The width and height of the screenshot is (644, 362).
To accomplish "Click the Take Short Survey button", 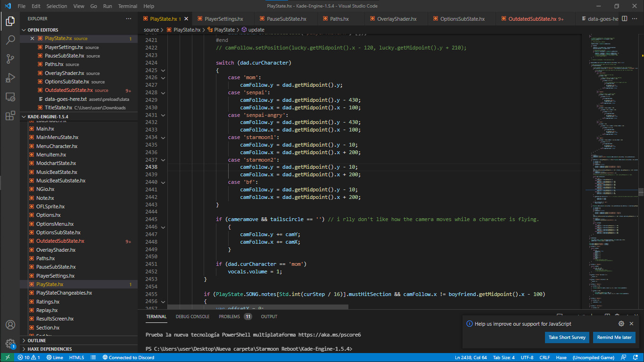I will click(x=567, y=337).
